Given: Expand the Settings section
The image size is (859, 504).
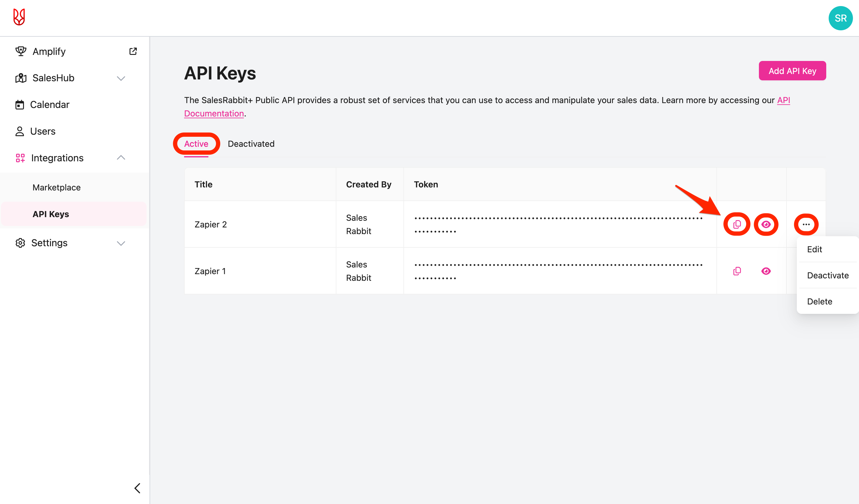Looking at the screenshot, I should pyautogui.click(x=121, y=243).
